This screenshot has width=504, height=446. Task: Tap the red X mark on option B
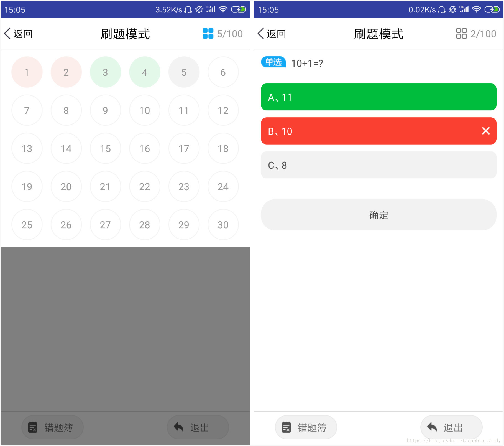click(486, 131)
